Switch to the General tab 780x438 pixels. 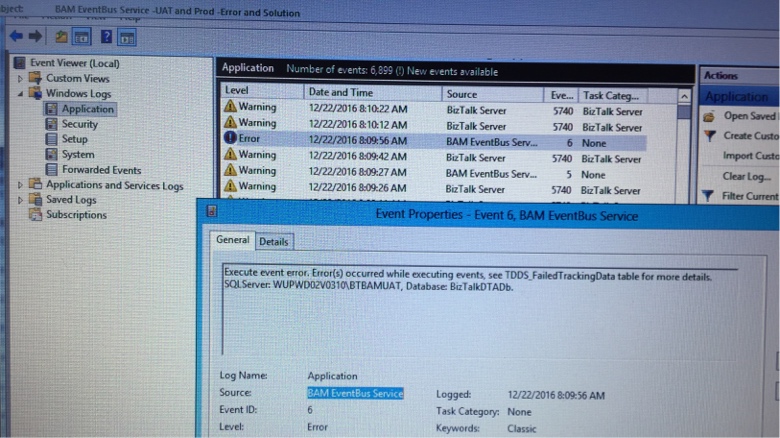(232, 240)
